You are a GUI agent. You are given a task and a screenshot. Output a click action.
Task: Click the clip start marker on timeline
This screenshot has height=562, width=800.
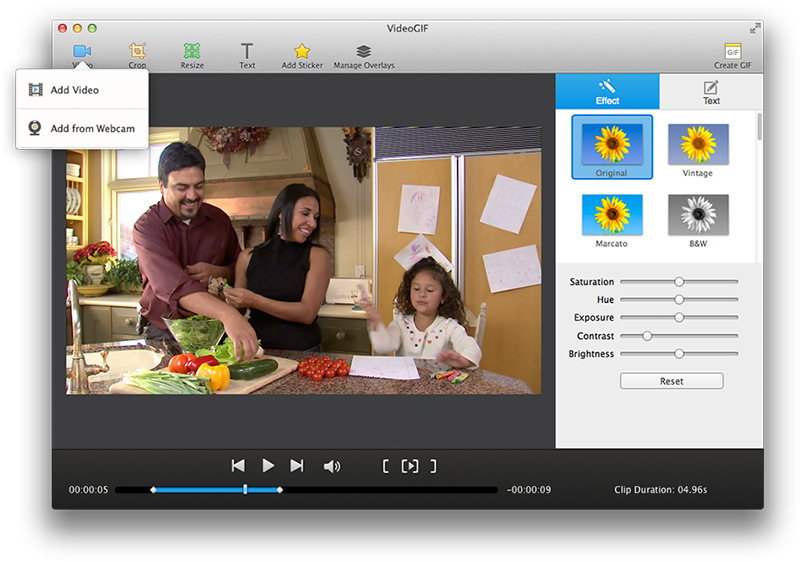click(x=153, y=490)
